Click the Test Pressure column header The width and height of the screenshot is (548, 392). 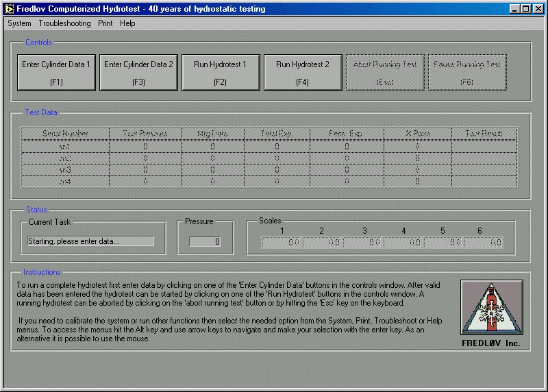point(145,134)
